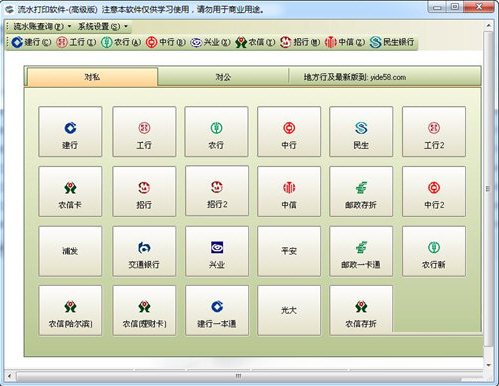Open the 工行 tile in the grid
Image resolution: width=499 pixels, height=386 pixels.
(x=144, y=132)
